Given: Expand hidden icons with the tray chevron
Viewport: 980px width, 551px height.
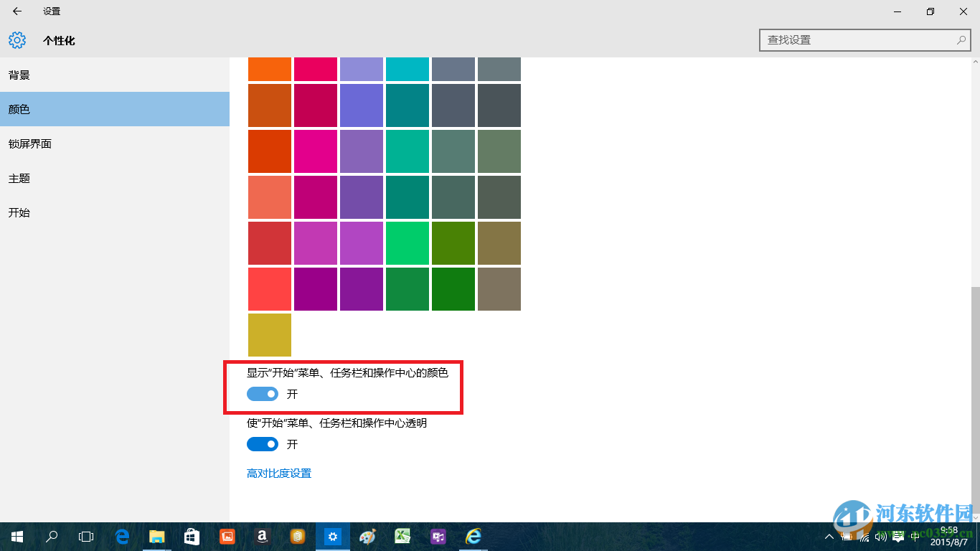Looking at the screenshot, I should click(829, 536).
